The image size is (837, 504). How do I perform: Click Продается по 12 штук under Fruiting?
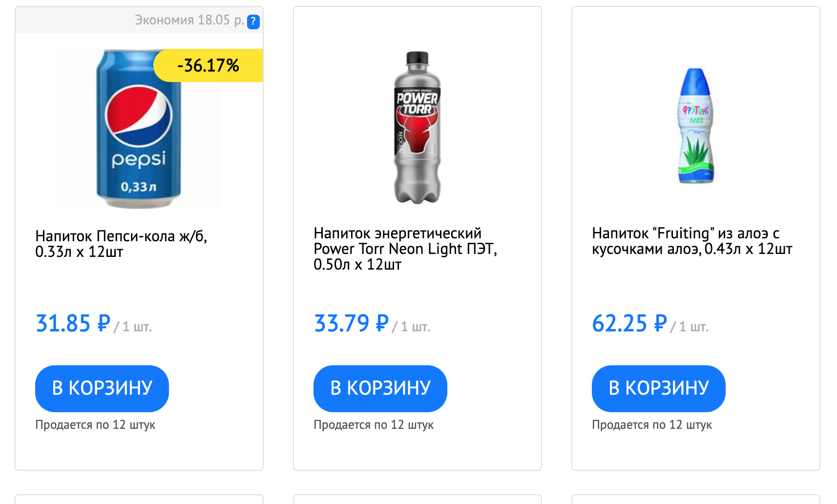coord(652,425)
